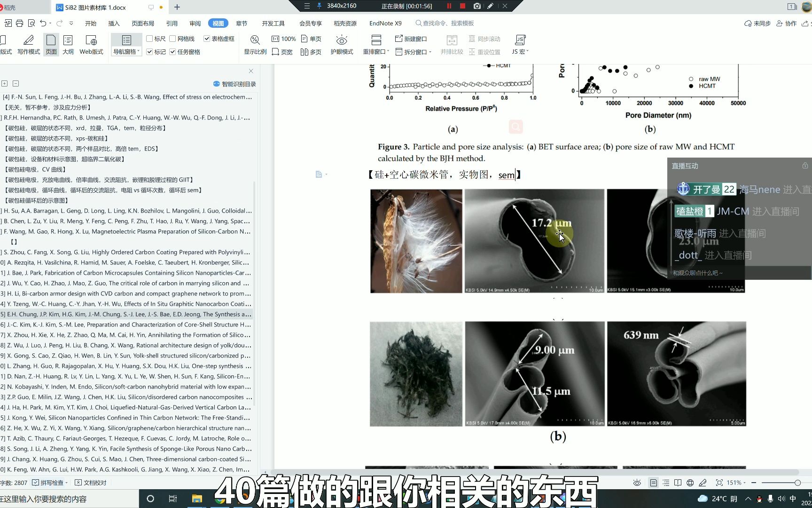Open 拆分窗口 split window dropdown
This screenshot has height=508, width=812.
pos(413,52)
